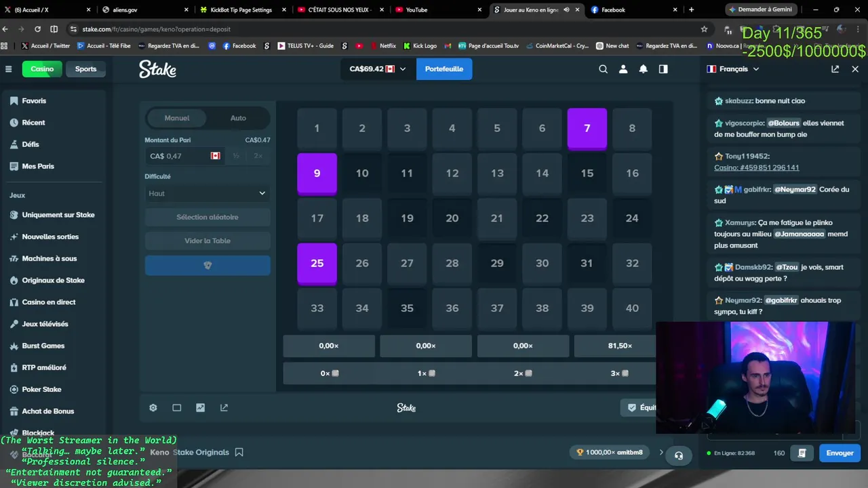Open the Difficulté dropdown showing Haut
Image resolution: width=868 pixels, height=488 pixels.
click(x=208, y=193)
